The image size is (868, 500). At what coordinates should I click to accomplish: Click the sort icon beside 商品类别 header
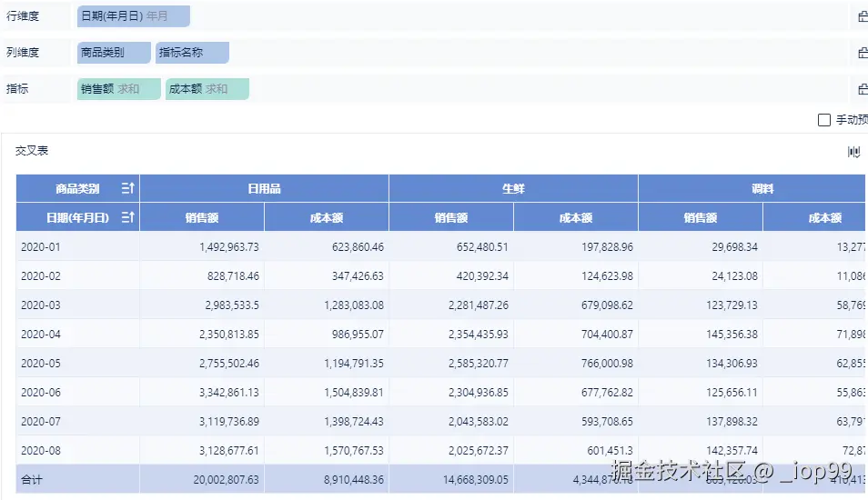[128, 188]
